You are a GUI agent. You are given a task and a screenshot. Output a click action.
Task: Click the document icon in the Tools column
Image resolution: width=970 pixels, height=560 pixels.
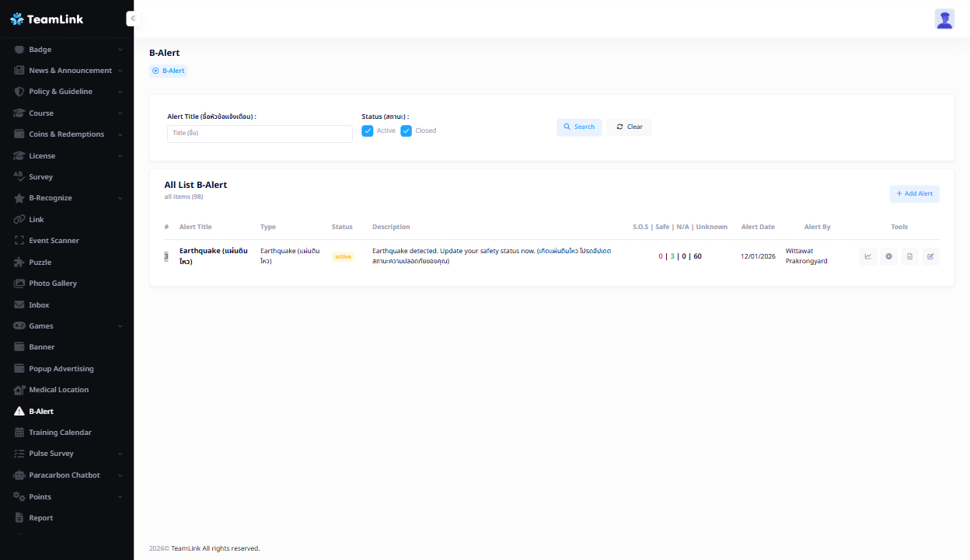(x=909, y=256)
